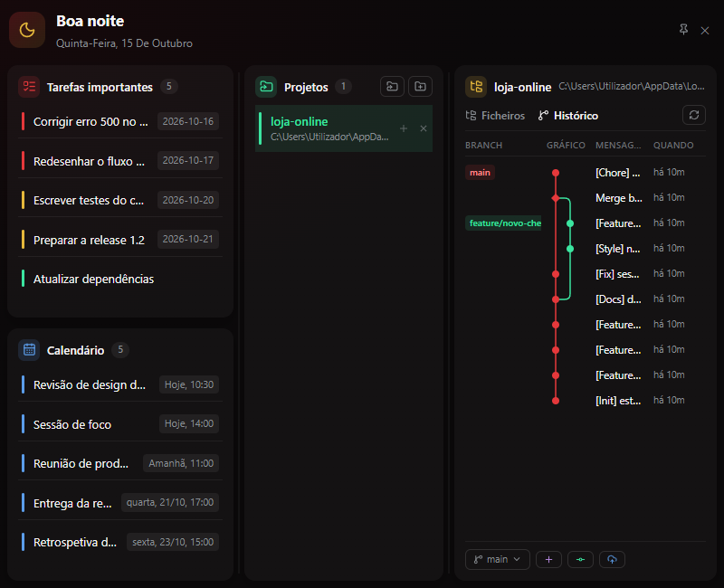The width and height of the screenshot is (724, 588).
Task: Click the 2026-10-20 due date badge
Action: point(188,200)
